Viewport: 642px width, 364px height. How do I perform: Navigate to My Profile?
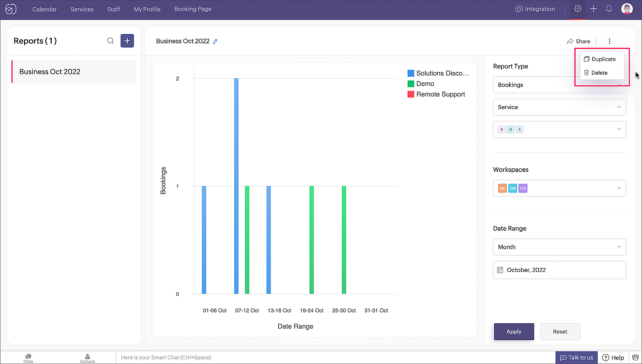click(147, 9)
